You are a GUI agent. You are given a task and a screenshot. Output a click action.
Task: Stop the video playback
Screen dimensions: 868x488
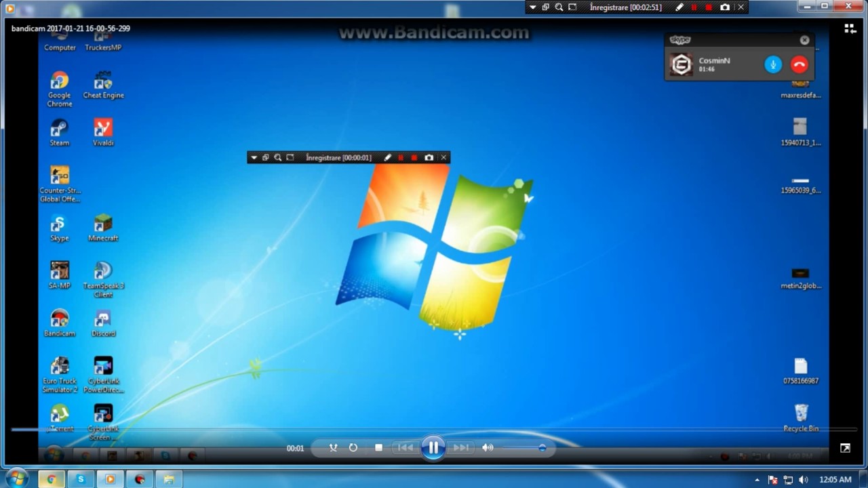click(x=378, y=448)
